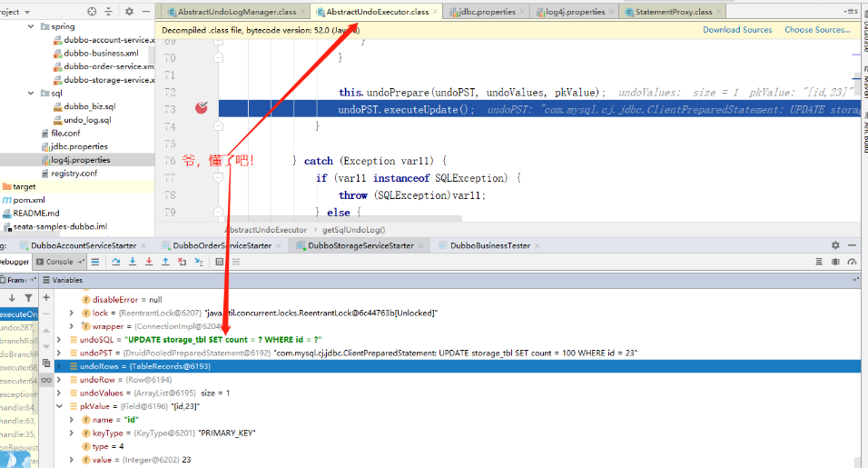This screenshot has width=868, height=468.
Task: Click getSqlUndoLog() breadcrumb
Action: 354,230
